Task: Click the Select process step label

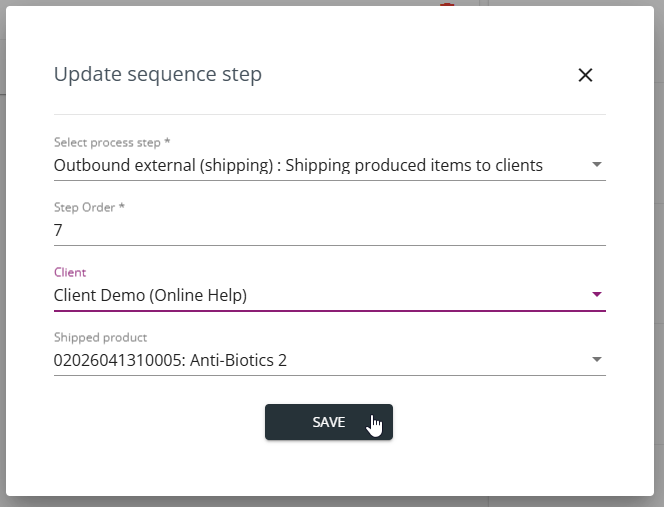Action: [x=112, y=142]
